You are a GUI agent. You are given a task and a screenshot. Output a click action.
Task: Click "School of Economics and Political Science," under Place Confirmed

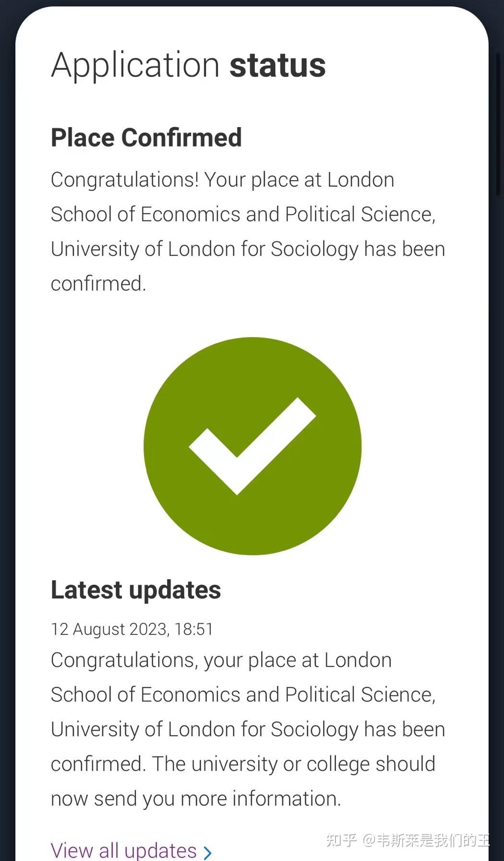[x=243, y=215]
